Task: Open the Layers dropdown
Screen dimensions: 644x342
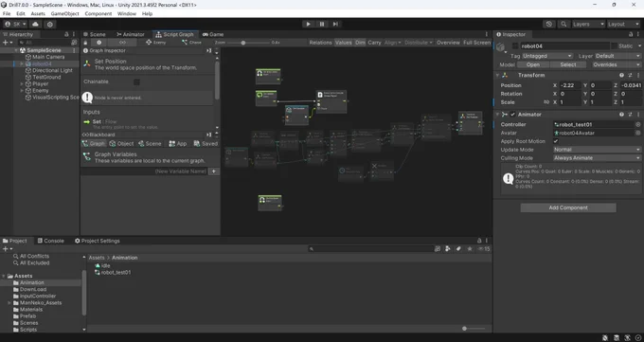Action: [x=588, y=24]
